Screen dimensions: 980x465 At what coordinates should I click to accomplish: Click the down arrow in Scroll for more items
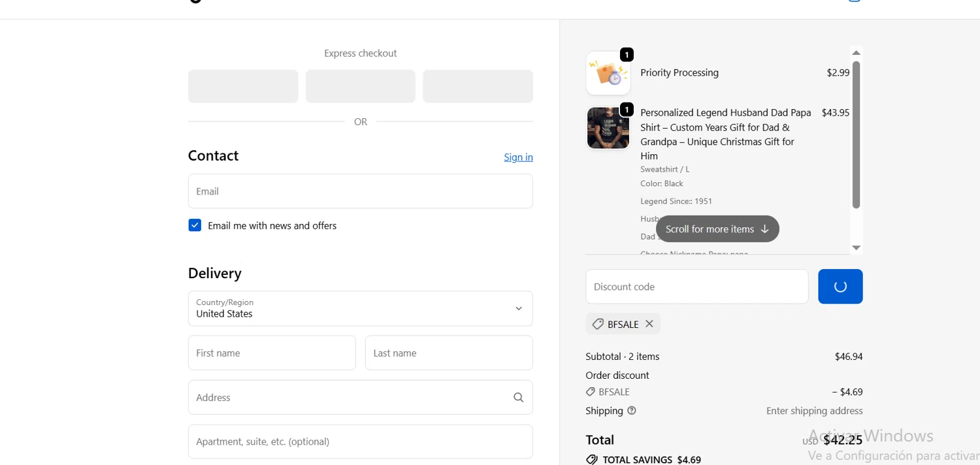(x=764, y=229)
